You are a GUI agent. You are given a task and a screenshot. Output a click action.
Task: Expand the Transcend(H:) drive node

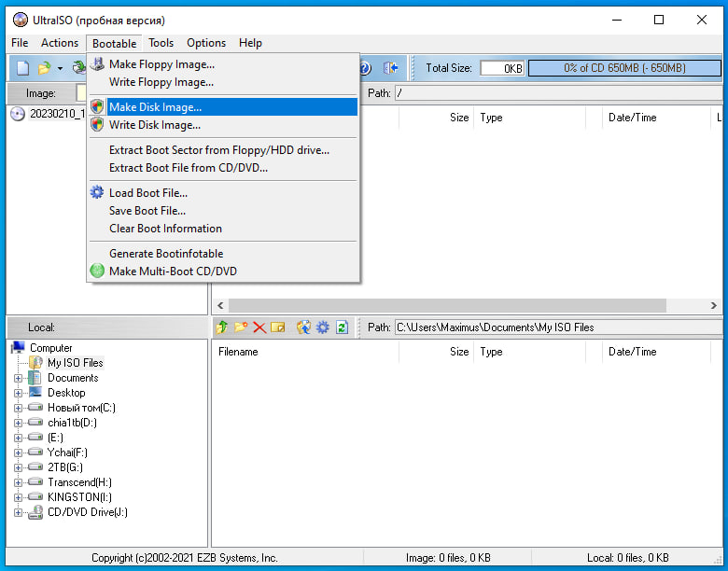[18, 482]
